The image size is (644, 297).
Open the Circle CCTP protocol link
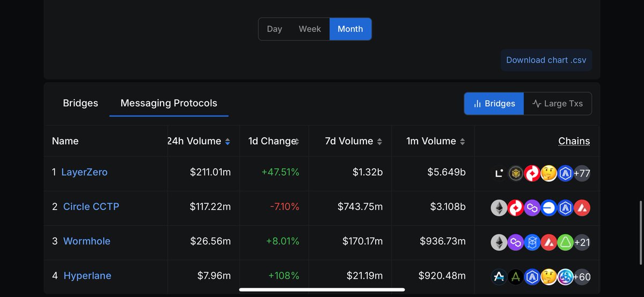91,206
